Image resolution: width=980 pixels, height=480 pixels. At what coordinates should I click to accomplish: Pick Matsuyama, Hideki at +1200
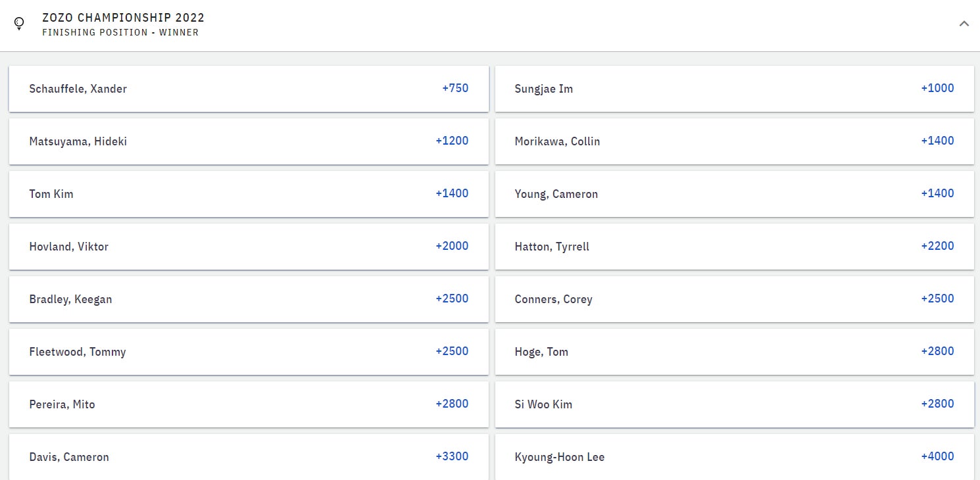[249, 141]
